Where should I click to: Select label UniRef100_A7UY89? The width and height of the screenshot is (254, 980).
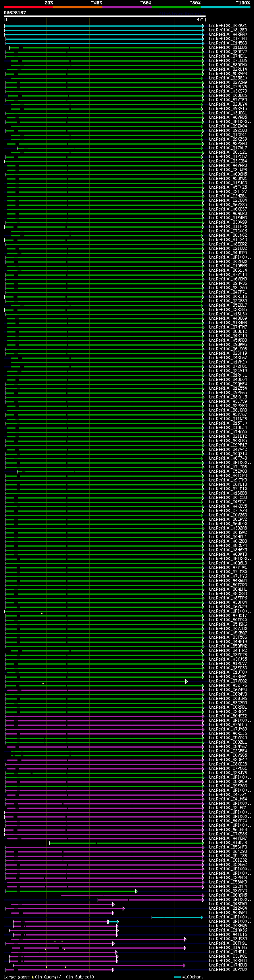pyautogui.click(x=228, y=729)
